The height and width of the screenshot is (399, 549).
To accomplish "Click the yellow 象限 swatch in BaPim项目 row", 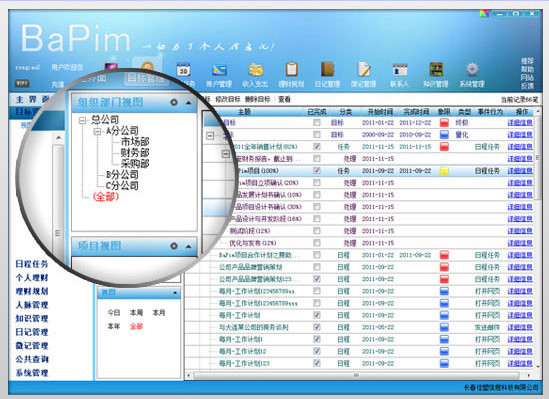I will (444, 171).
